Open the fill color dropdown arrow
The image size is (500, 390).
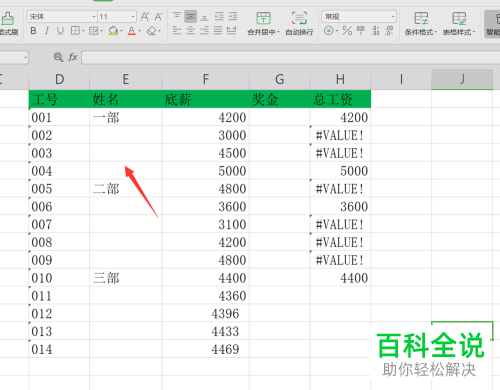click(x=121, y=31)
